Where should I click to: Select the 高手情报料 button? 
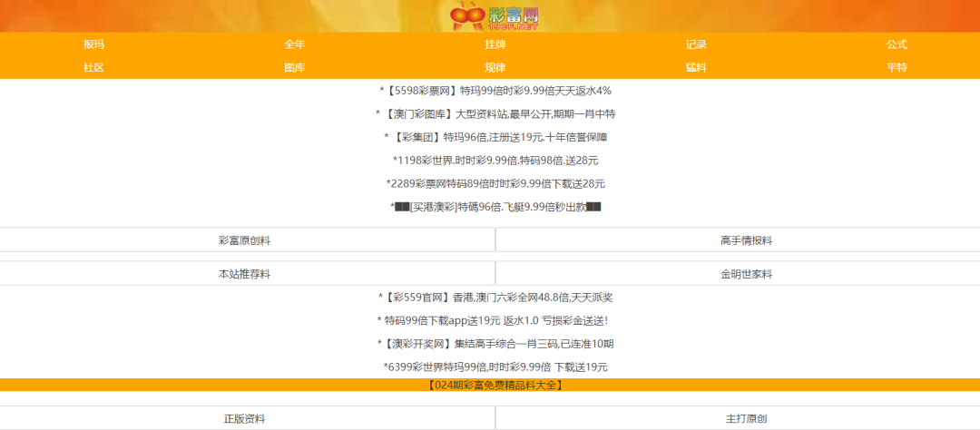738,240
